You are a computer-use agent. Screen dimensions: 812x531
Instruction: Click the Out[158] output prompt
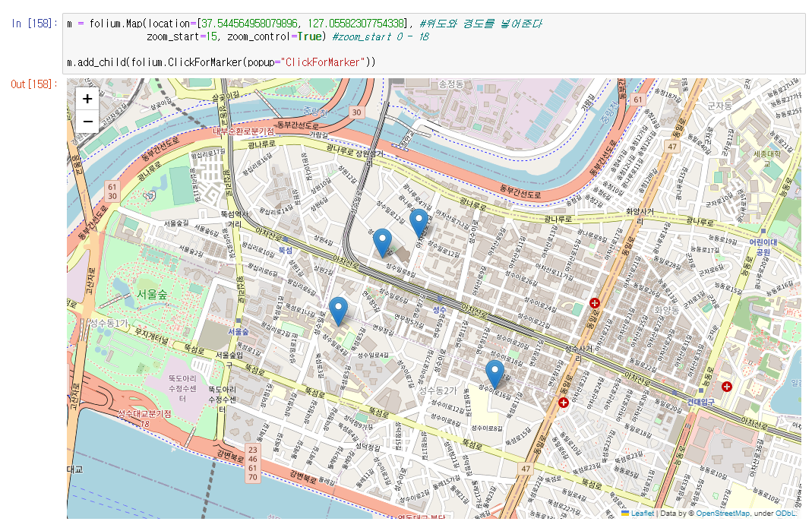click(x=34, y=84)
